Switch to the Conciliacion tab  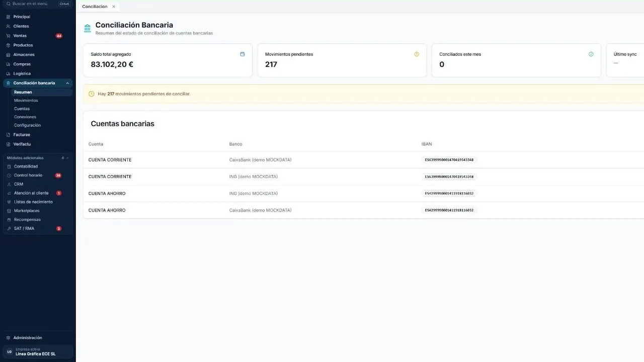[95, 7]
